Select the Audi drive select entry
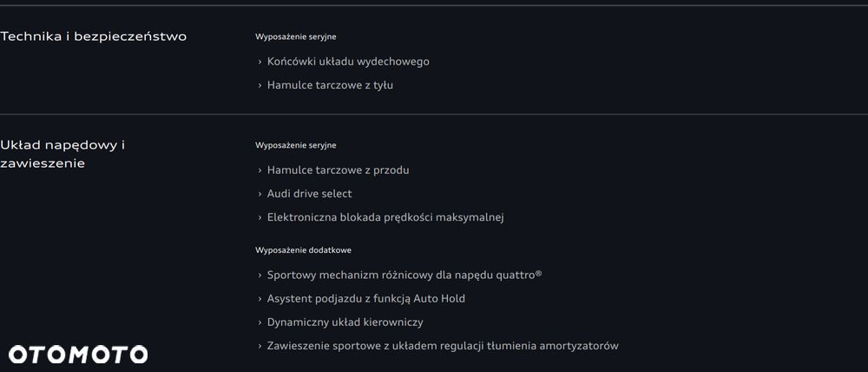 coord(310,194)
